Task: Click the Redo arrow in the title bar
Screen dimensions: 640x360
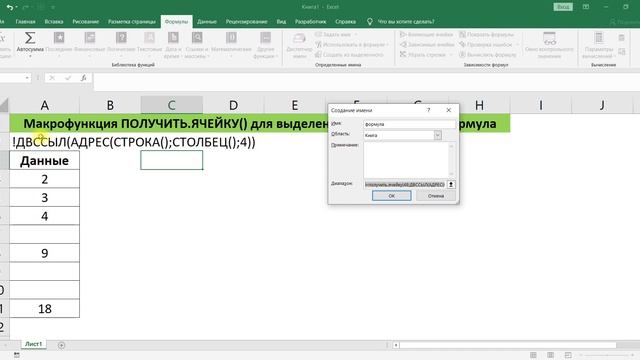Action: click(x=26, y=7)
